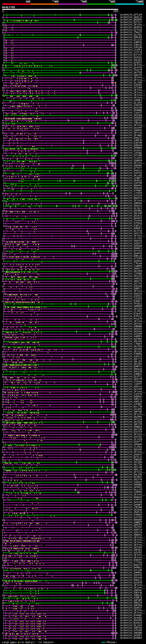Pick the UniRef100_Q01FQ9 hit name
Screen dimensions: 146x644
tap(131, 108)
